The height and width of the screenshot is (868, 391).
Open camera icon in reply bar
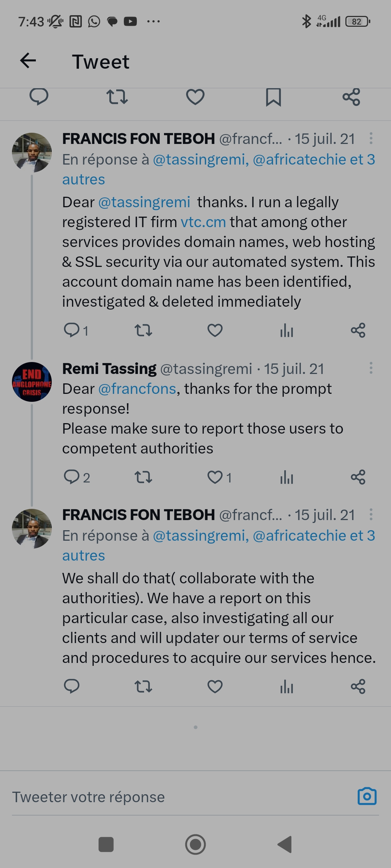pos(367,796)
